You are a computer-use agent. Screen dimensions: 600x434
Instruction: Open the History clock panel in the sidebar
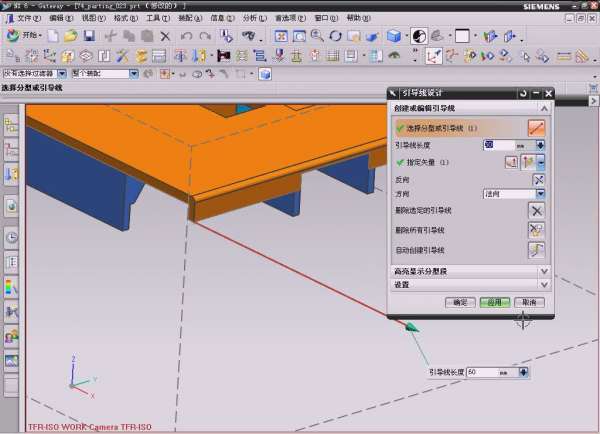11,238
